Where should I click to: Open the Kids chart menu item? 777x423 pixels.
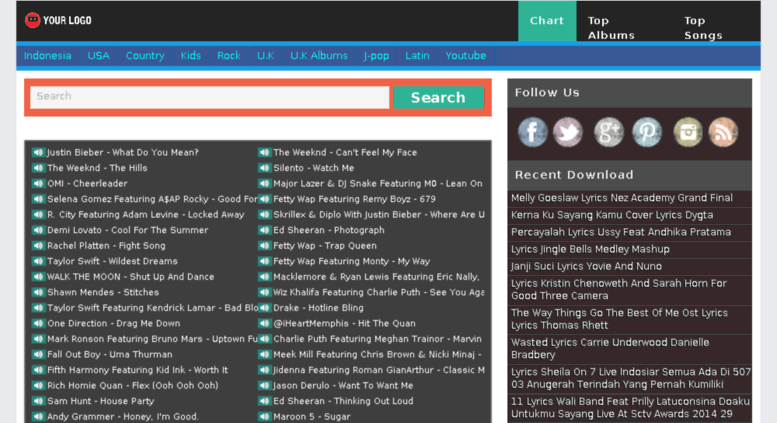tap(191, 55)
